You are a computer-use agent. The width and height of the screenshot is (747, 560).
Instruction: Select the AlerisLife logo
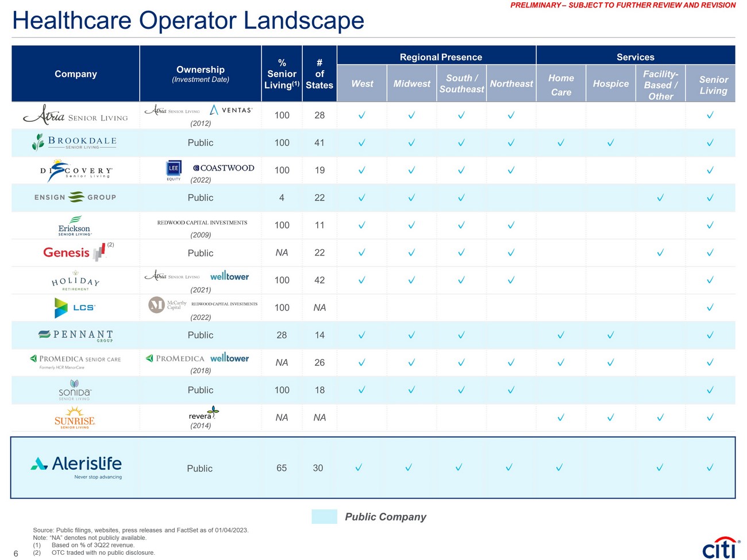(x=76, y=467)
